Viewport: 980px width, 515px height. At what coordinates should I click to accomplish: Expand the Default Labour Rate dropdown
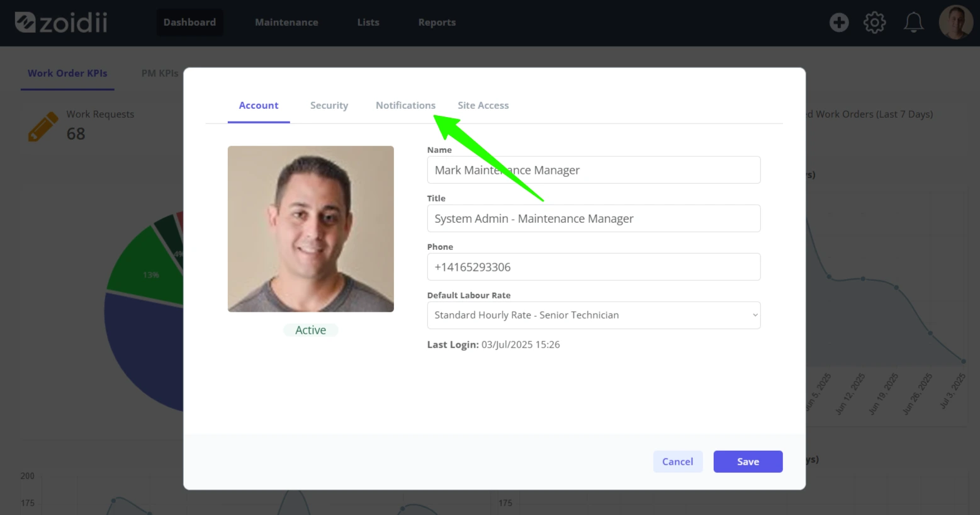[594, 315]
